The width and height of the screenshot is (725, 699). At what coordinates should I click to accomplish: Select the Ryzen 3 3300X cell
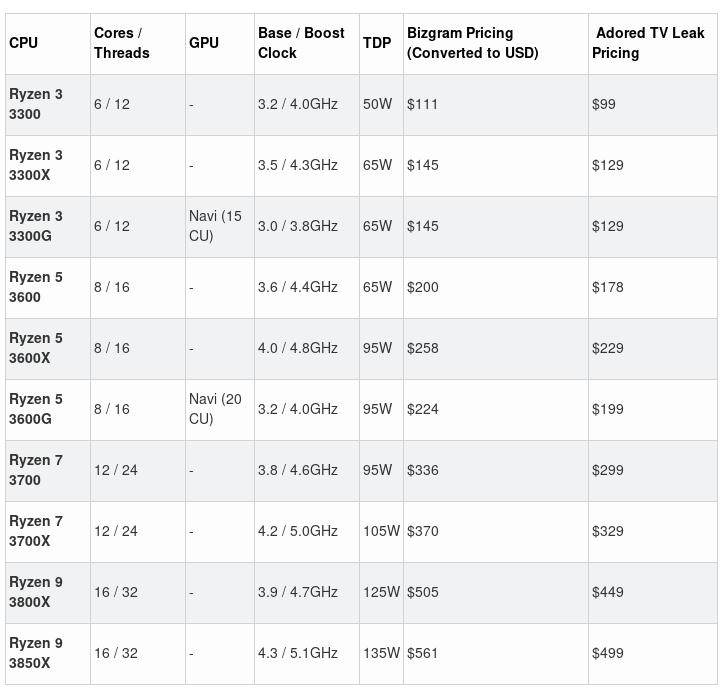pos(36,165)
